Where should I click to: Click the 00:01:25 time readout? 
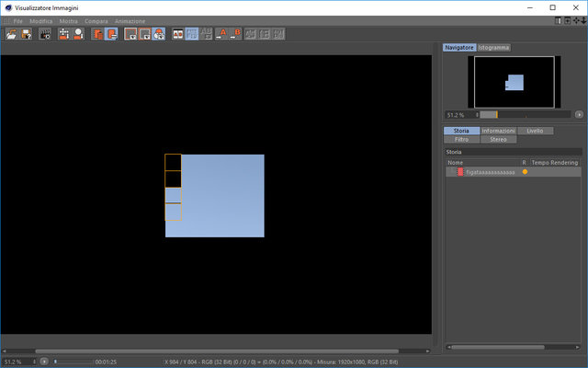pyautogui.click(x=106, y=362)
